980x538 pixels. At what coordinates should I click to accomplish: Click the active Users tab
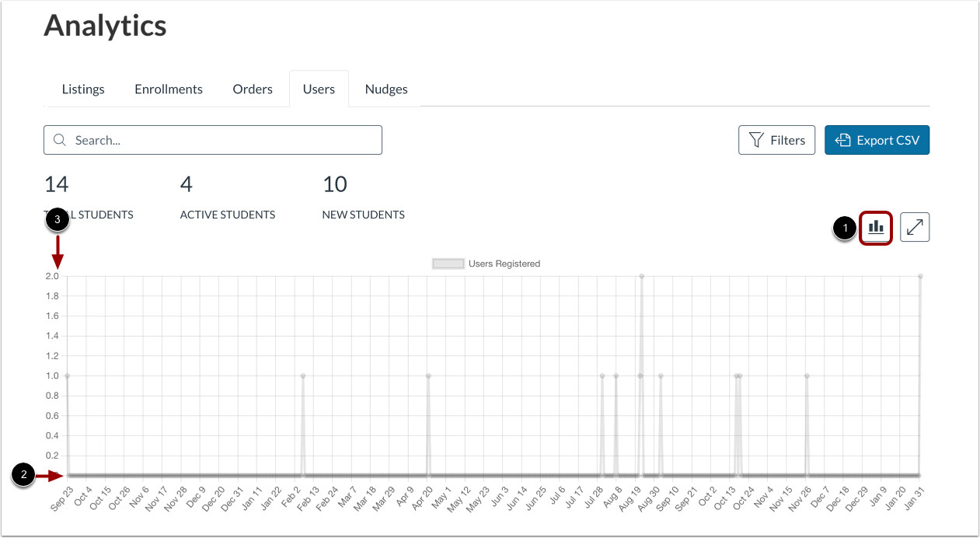319,89
